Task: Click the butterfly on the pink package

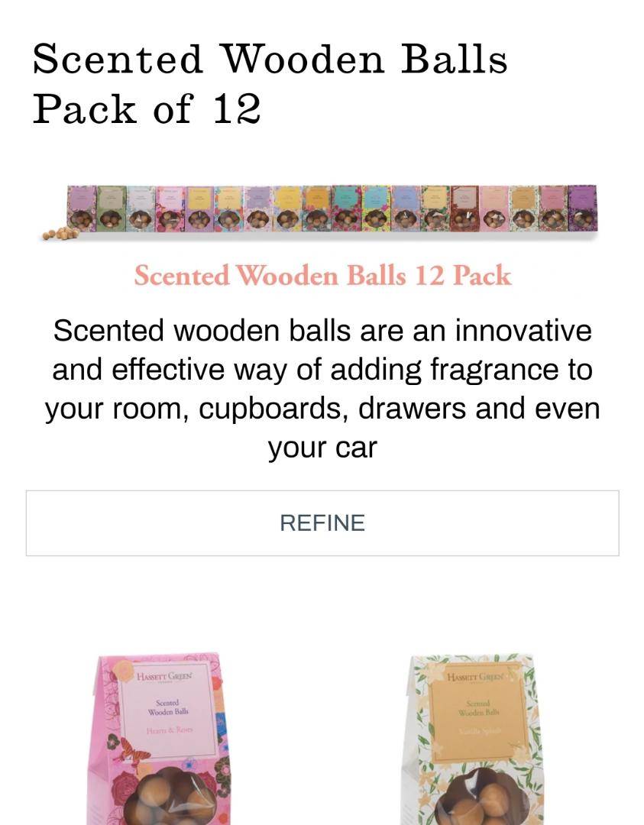Action: tap(133, 752)
